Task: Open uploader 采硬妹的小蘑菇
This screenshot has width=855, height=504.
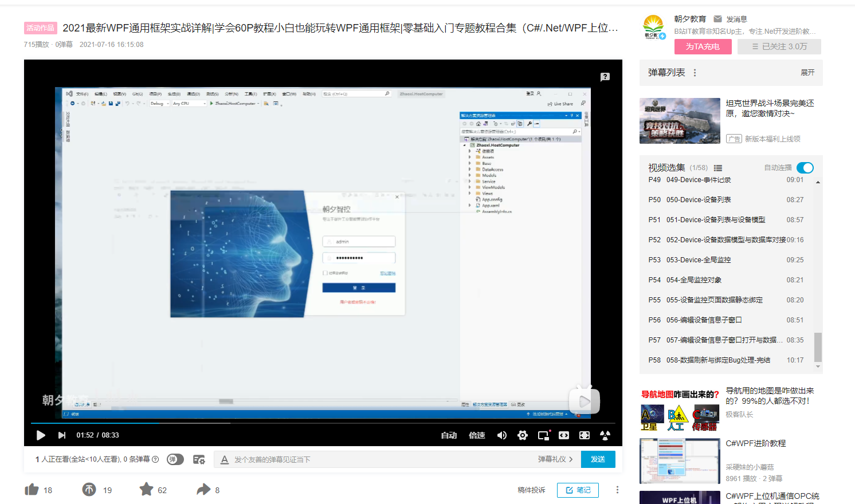Action: pyautogui.click(x=750, y=467)
